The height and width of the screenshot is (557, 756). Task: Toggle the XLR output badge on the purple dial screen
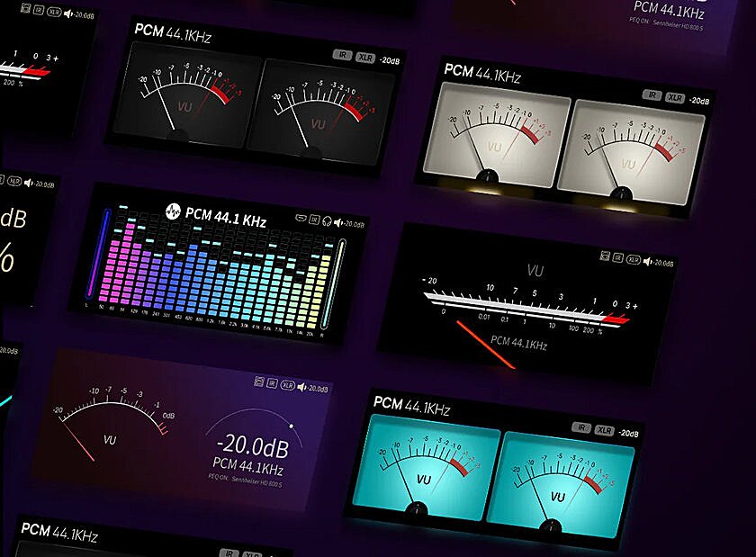[288, 385]
